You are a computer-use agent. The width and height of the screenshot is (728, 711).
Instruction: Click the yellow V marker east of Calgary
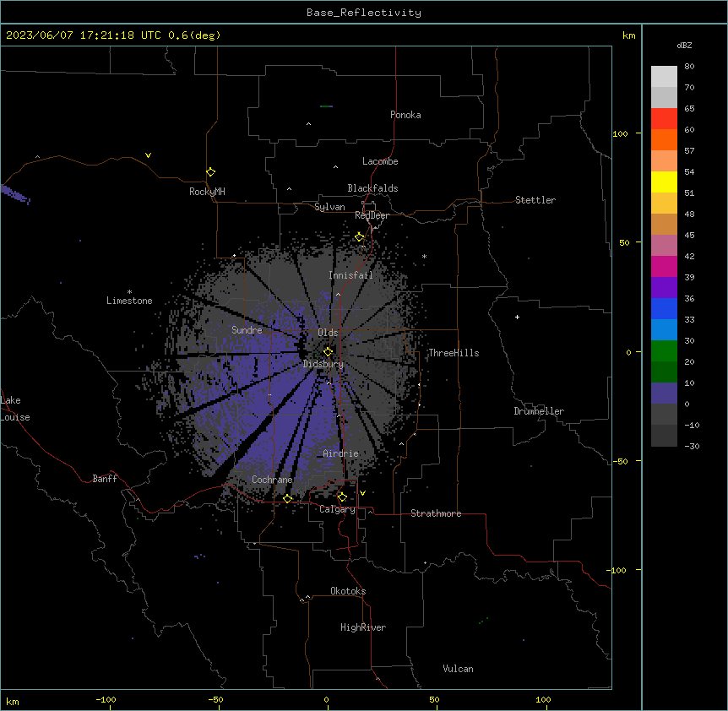click(x=362, y=493)
